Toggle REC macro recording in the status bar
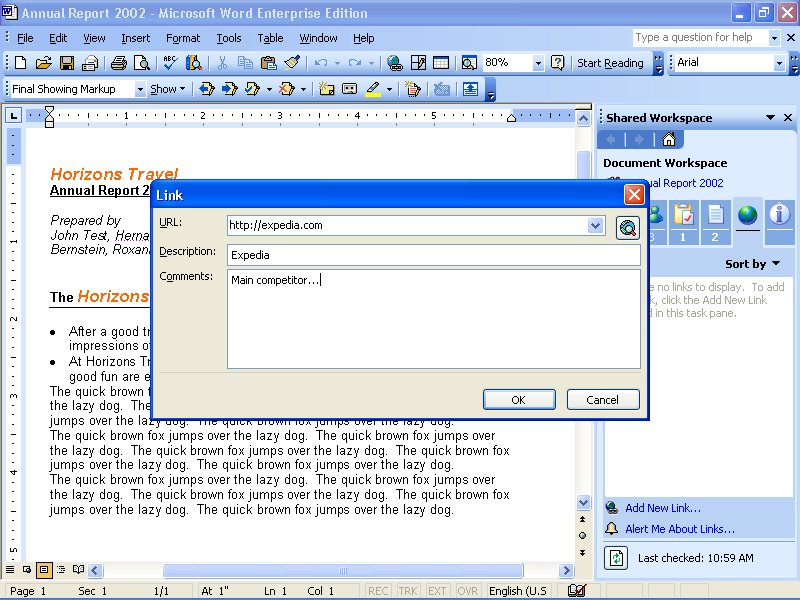800x600 pixels. coord(379,591)
